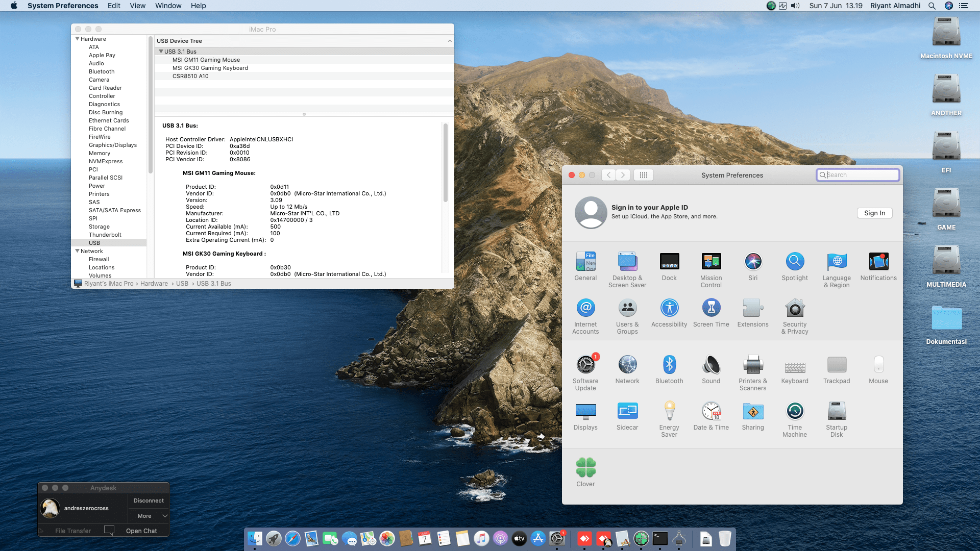
Task: Open Internet Accounts preferences
Action: coord(585,316)
